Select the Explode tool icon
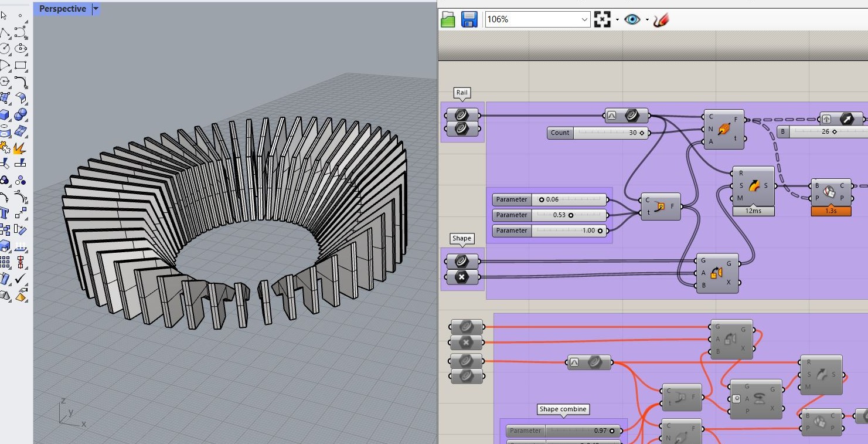Screen dimensions: 868x444 [20, 147]
